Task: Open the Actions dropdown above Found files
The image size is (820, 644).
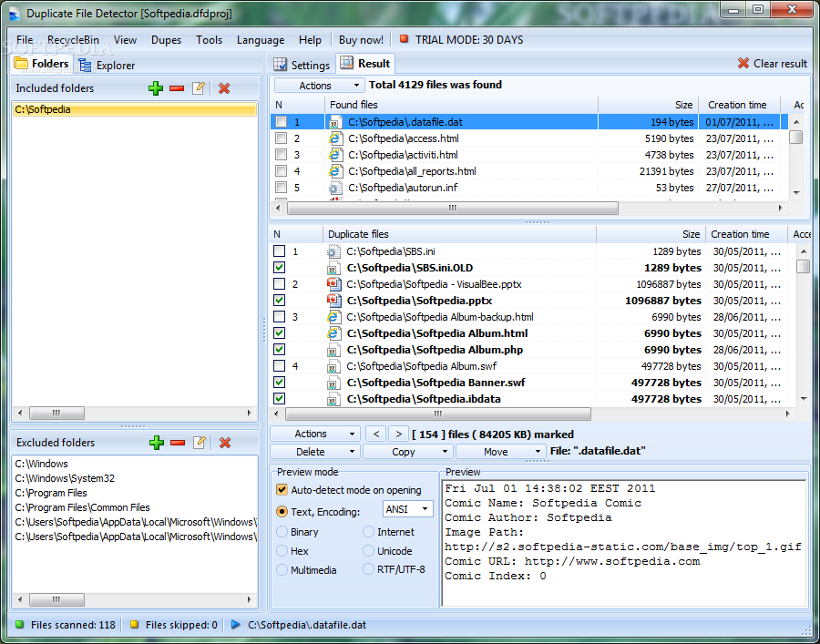Action: (x=319, y=86)
